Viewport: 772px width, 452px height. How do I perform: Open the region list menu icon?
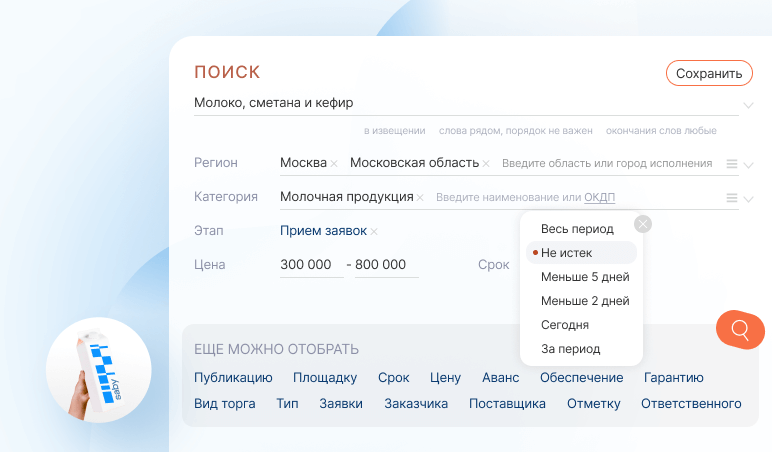click(732, 164)
